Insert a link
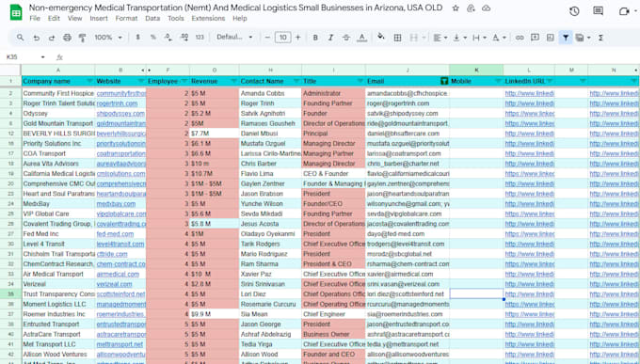 coord(520,38)
